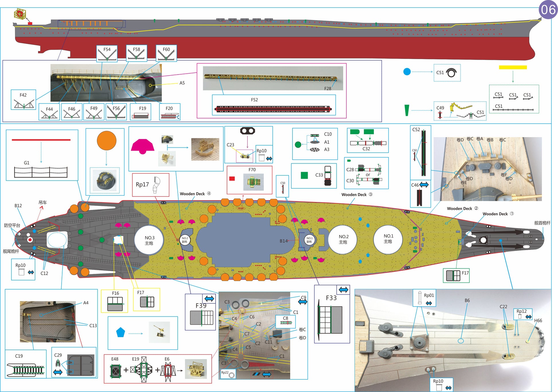Click the C51 ring part icon
558x392 pixels.
(x=451, y=73)
